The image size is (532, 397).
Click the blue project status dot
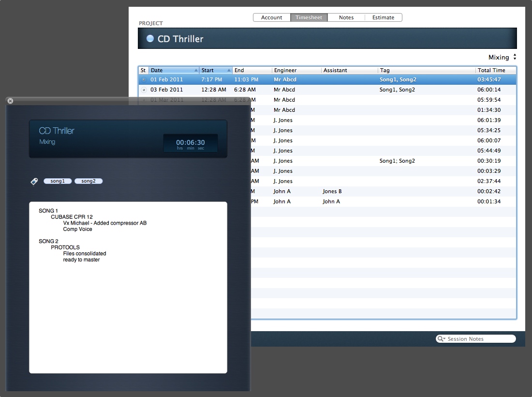(150, 39)
